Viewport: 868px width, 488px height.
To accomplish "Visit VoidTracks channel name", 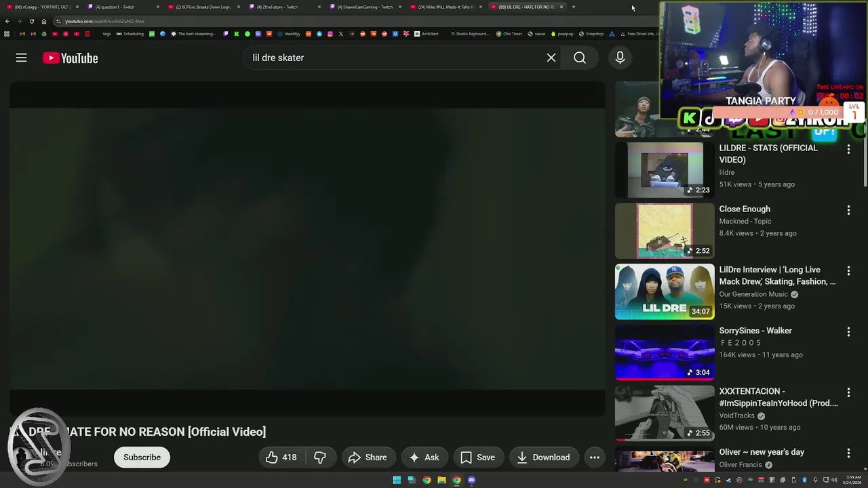I will (736, 415).
